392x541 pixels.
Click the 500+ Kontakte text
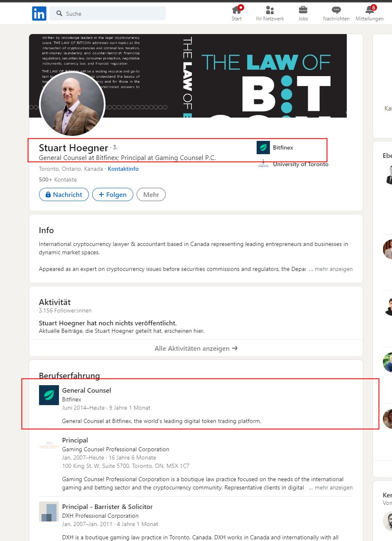coord(58,180)
